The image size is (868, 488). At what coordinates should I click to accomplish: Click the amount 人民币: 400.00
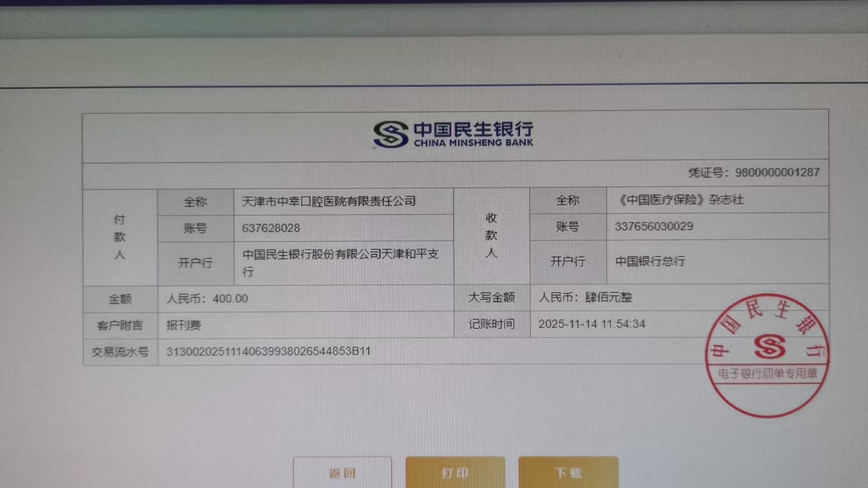(x=207, y=299)
